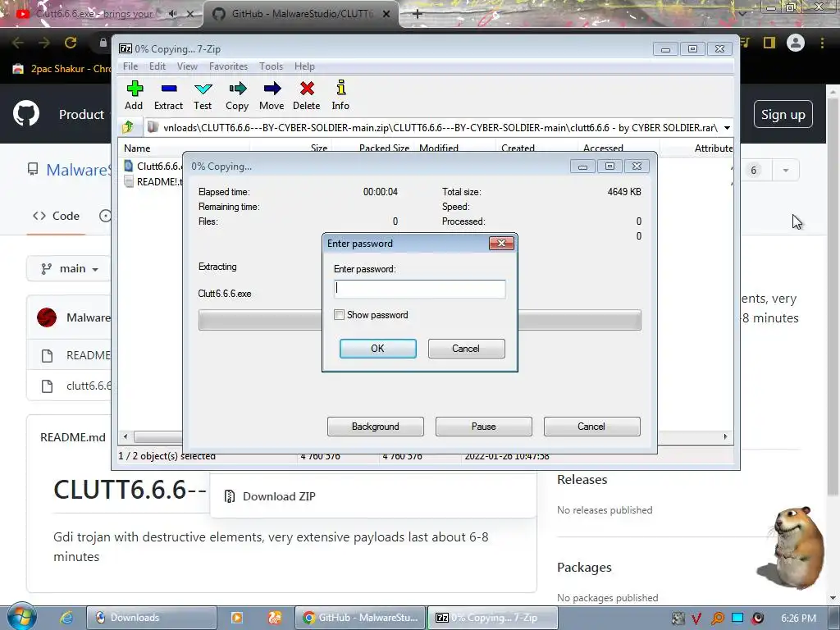Click the Chrome side panel icon
Screen dimensions: 840x630
pos(769,43)
